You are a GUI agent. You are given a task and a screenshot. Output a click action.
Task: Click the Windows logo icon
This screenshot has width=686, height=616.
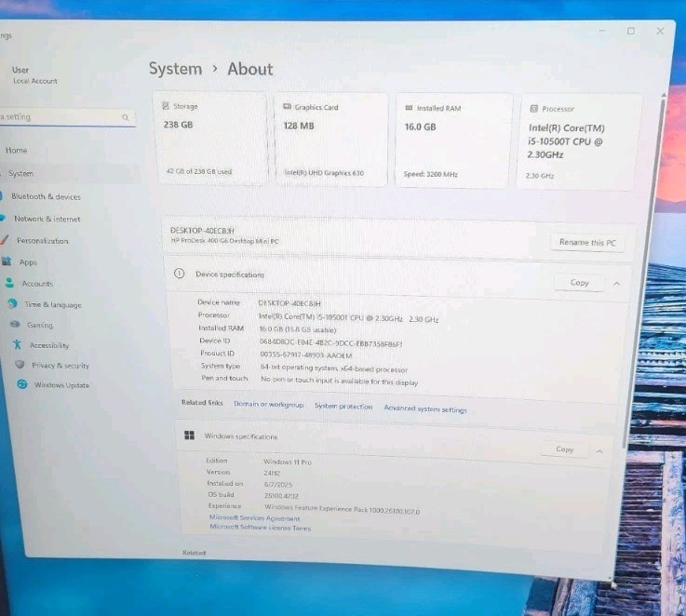click(x=190, y=435)
